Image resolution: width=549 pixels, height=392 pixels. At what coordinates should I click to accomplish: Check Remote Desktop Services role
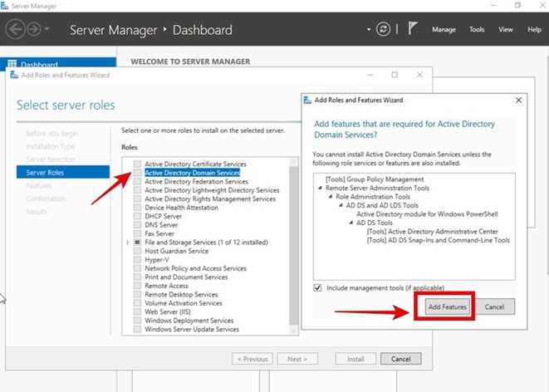pyautogui.click(x=137, y=294)
